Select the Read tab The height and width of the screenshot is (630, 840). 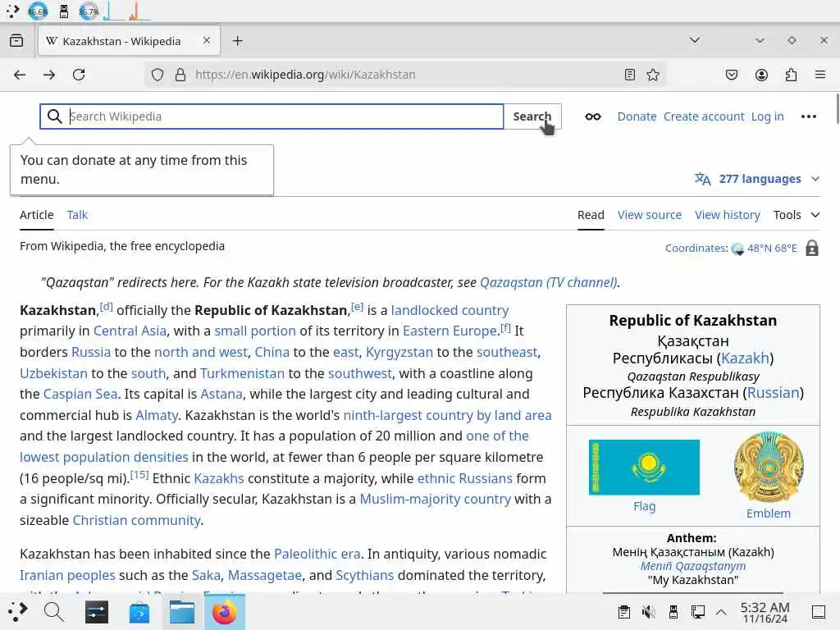click(x=591, y=215)
